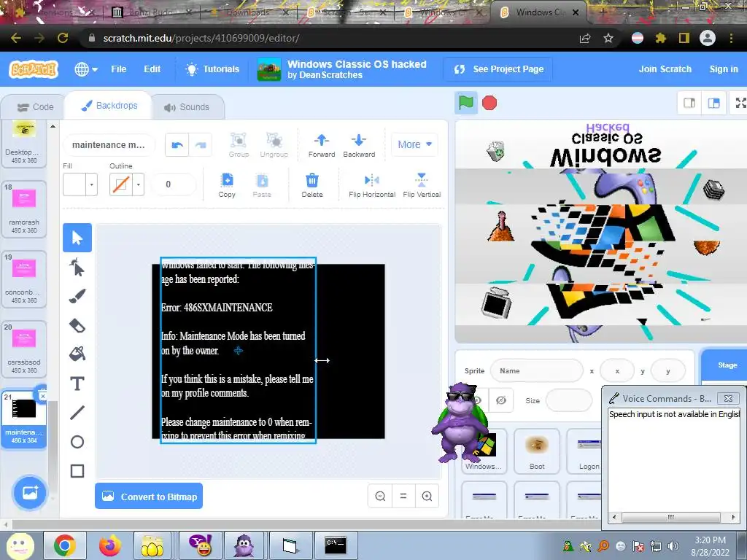The image size is (747, 560).
Task: Click the Undo arrow
Action: click(177, 145)
